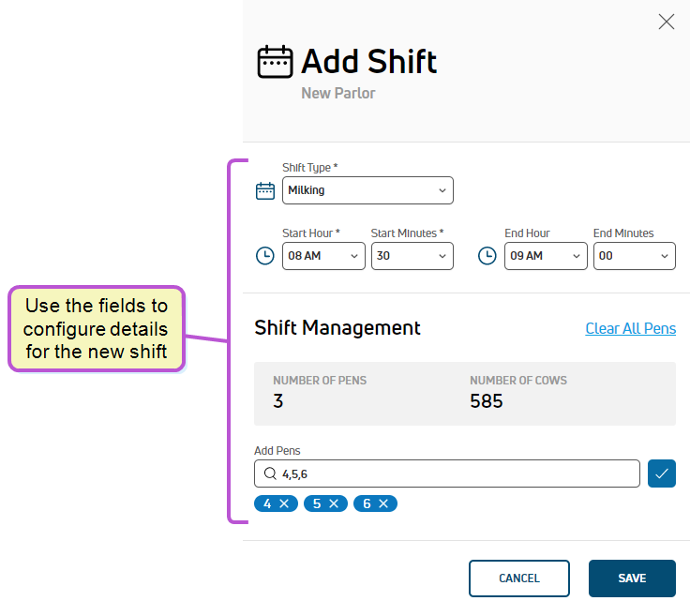
Task: Open the End Minutes 00 dropdown
Action: [634, 256]
